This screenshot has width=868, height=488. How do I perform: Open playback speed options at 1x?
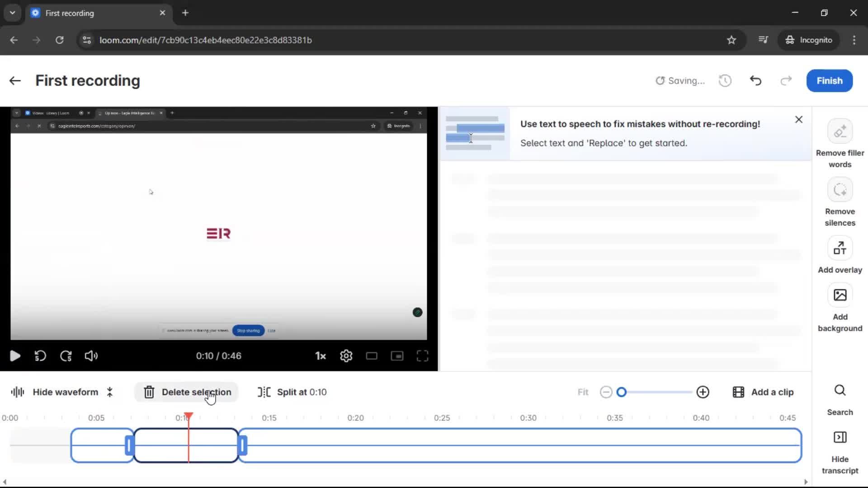(320, 356)
